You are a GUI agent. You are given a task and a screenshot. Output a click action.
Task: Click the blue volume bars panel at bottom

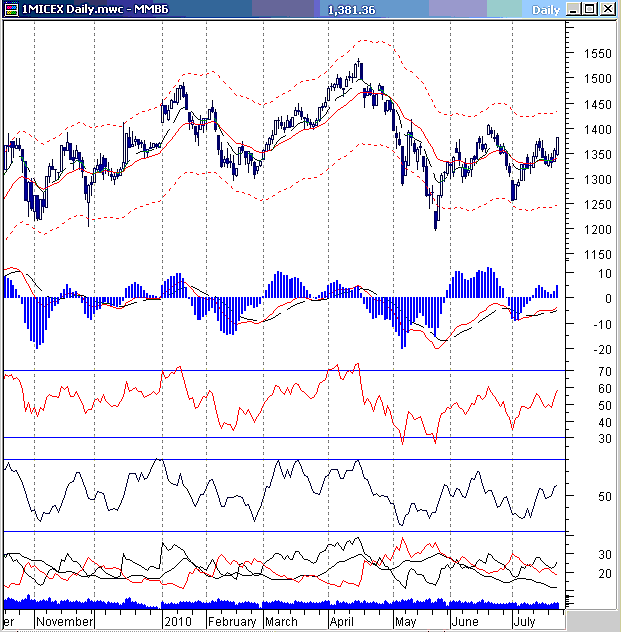tap(280, 603)
